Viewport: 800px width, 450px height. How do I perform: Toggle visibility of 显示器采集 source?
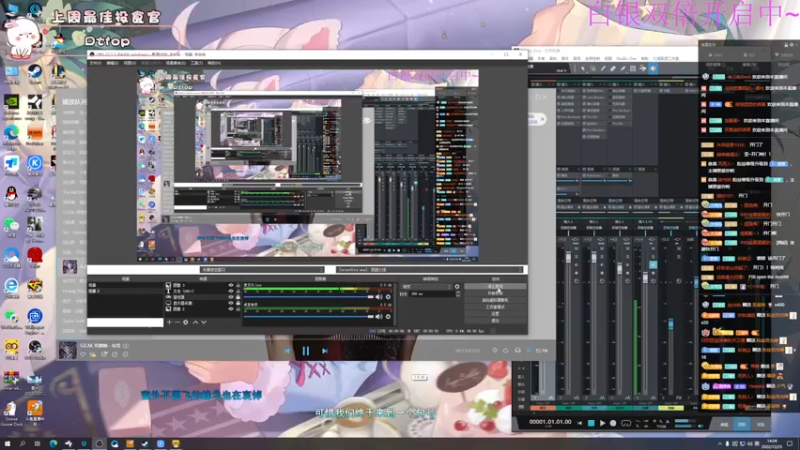[x=231, y=303]
